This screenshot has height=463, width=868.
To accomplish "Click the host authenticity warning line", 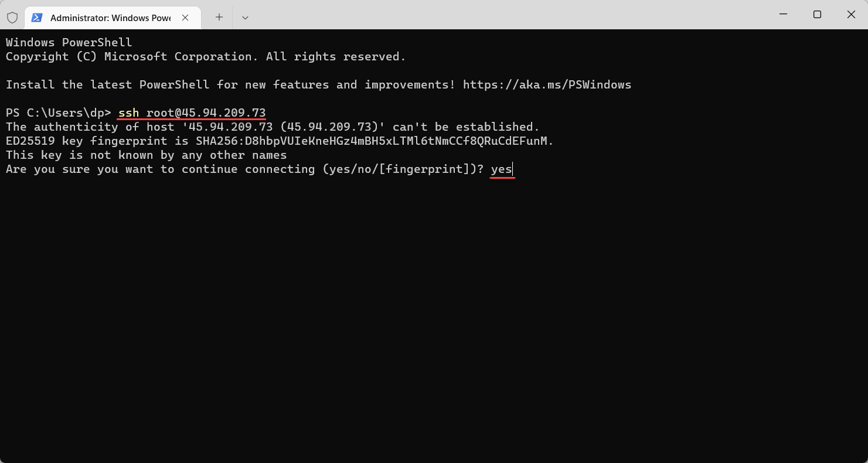I will pos(273,127).
